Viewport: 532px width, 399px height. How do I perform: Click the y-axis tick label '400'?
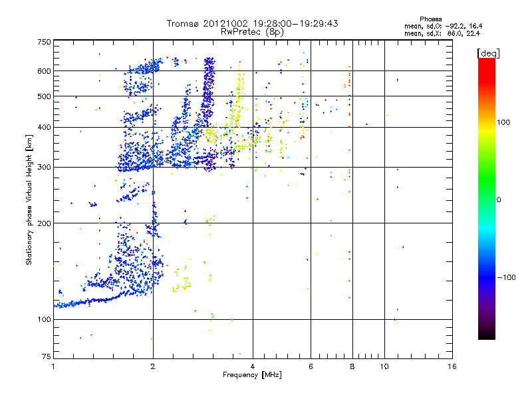[x=45, y=128]
